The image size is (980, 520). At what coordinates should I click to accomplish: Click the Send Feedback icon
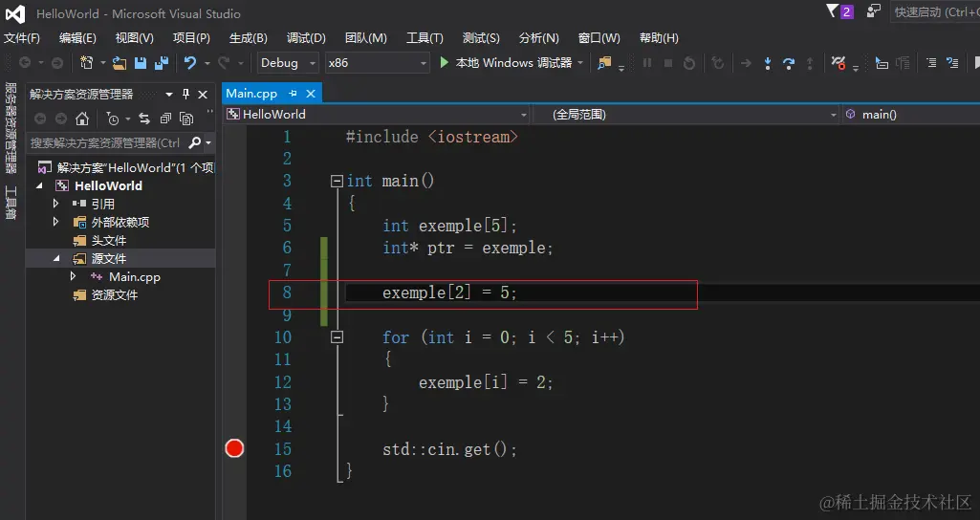(873, 11)
